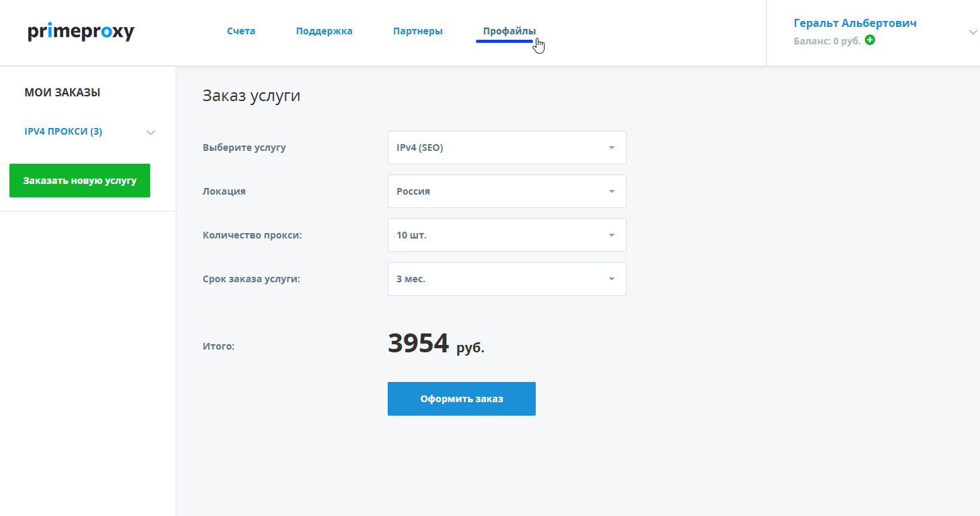Click the Итого: label
Screen dimensions: 980x516
(219, 346)
